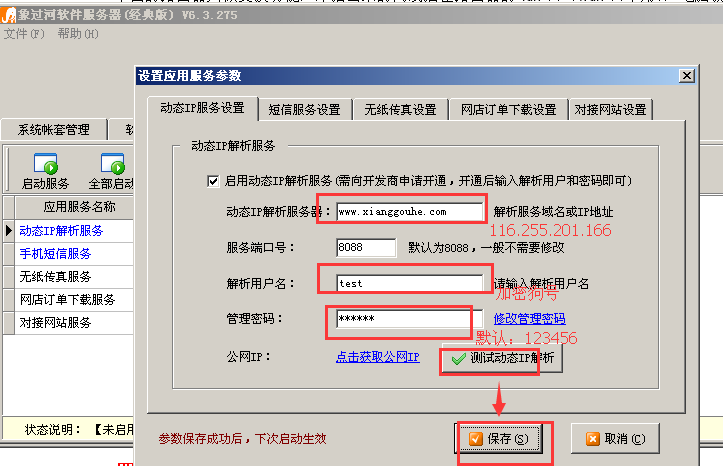Select 动态IP解析服务 row in service list
The width and height of the screenshot is (723, 466).
[74, 230]
